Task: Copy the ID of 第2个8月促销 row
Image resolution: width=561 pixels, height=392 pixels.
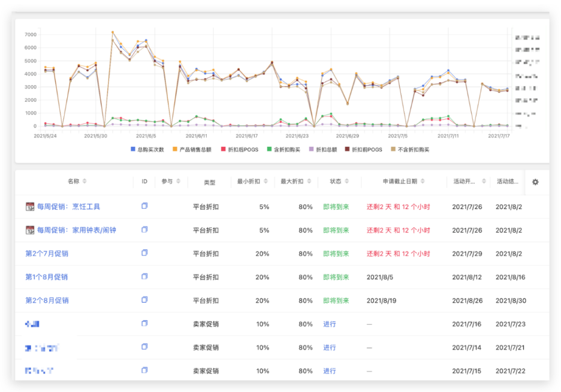Action: (x=144, y=300)
